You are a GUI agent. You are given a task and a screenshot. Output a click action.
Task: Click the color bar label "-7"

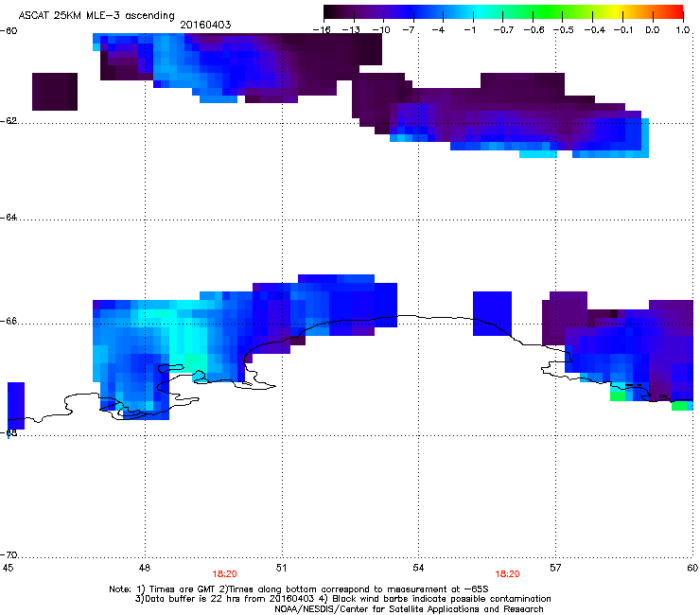pyautogui.click(x=409, y=30)
